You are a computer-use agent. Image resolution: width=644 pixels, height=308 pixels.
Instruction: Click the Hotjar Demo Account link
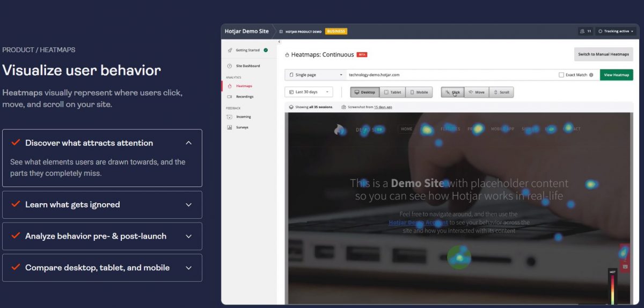418,222
